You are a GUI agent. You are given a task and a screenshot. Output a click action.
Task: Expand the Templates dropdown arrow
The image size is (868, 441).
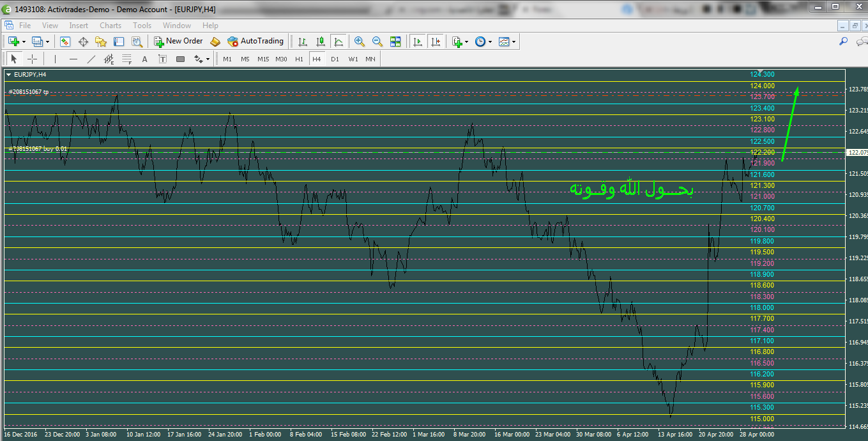(514, 42)
